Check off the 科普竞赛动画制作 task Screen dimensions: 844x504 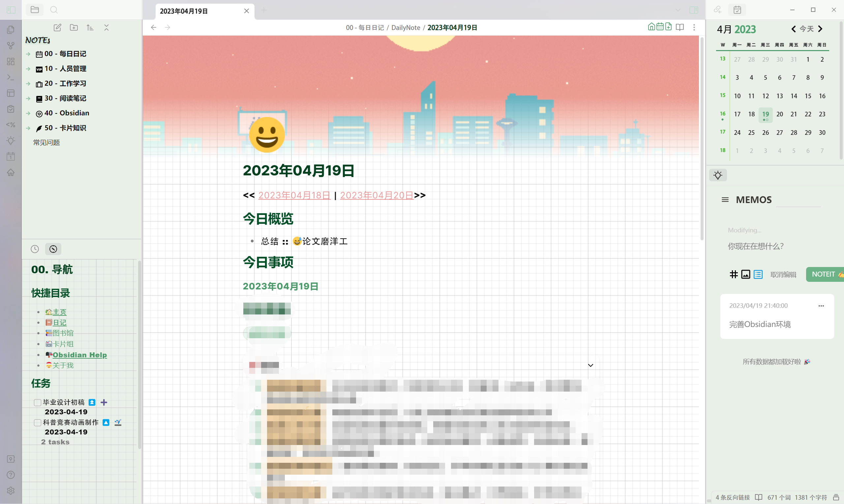pos(37,423)
